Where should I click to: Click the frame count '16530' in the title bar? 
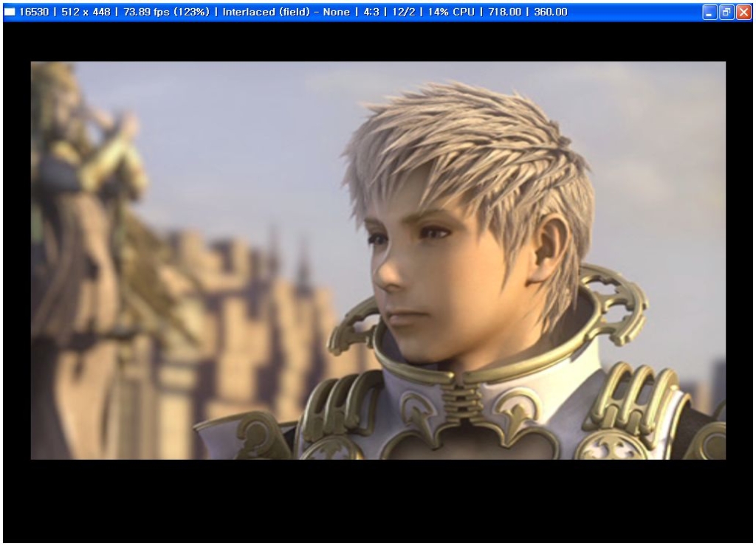point(34,12)
